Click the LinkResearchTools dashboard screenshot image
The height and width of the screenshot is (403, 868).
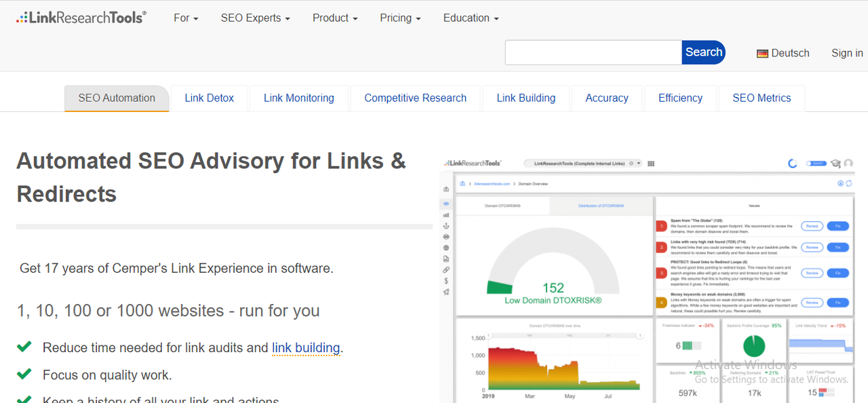click(x=646, y=279)
